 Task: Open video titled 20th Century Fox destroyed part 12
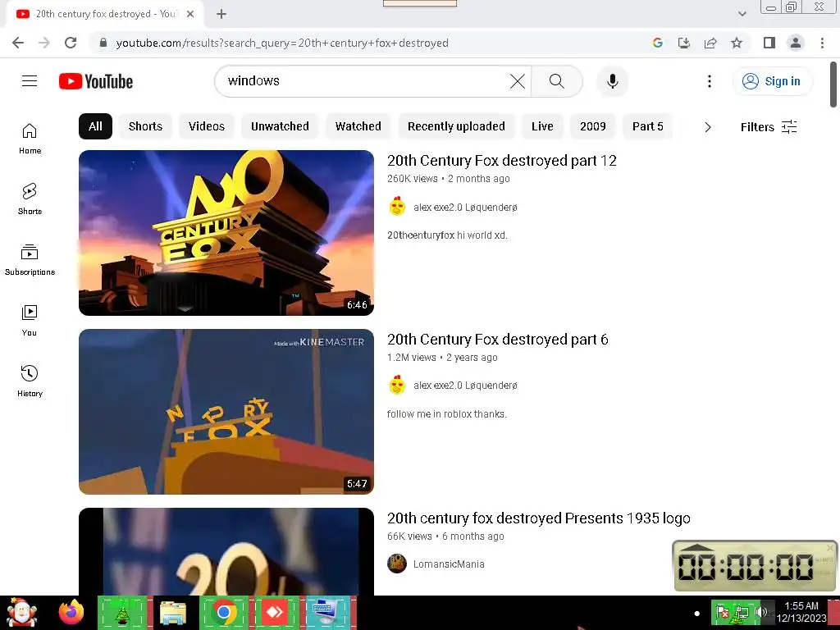click(501, 161)
